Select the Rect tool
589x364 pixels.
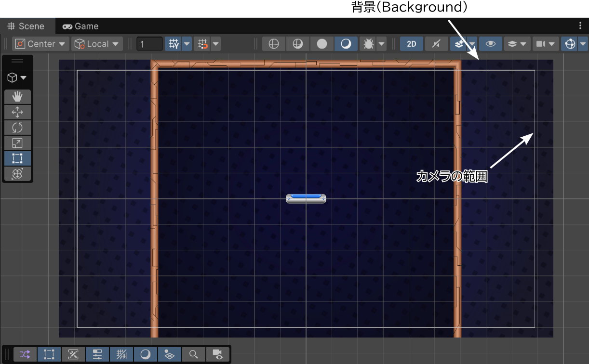[x=17, y=158]
